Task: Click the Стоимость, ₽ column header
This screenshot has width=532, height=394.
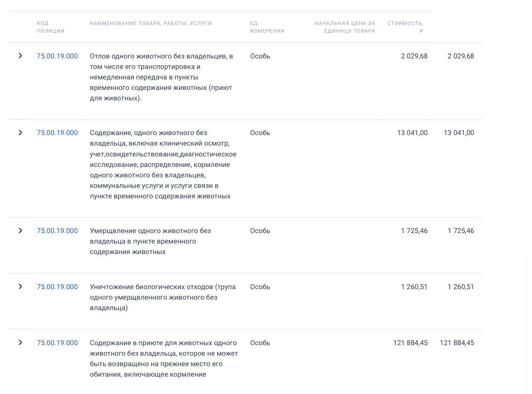Action: (405, 27)
